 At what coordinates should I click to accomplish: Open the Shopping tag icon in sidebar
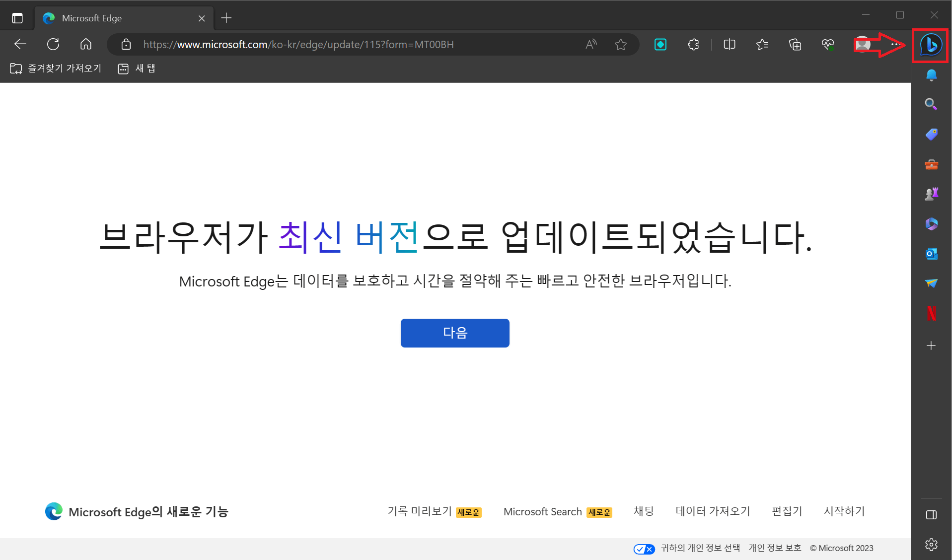tap(931, 134)
